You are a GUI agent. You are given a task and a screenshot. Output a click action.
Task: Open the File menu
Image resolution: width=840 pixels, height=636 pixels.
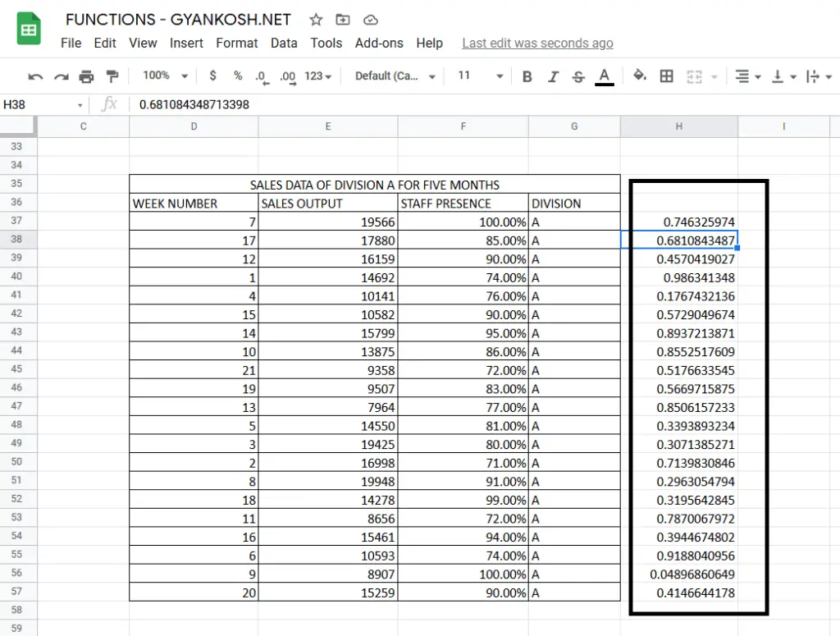tap(71, 43)
